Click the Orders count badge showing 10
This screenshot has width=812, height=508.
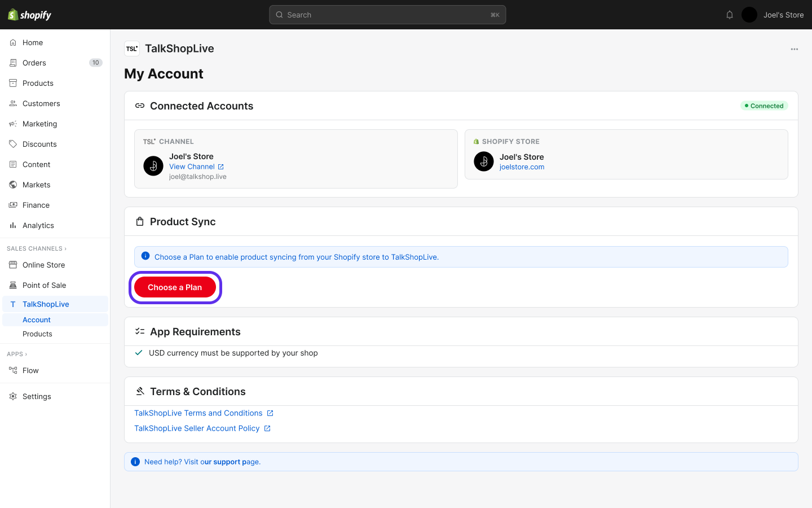(x=96, y=63)
